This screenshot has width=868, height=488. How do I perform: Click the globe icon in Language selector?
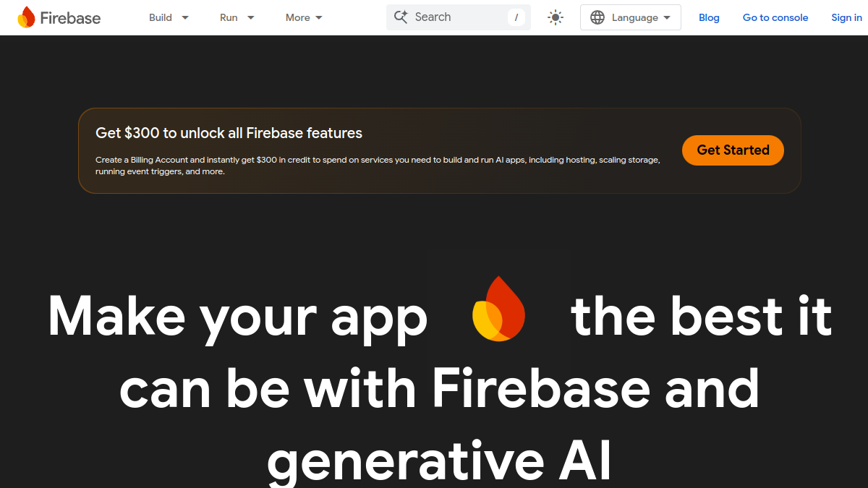pyautogui.click(x=597, y=17)
